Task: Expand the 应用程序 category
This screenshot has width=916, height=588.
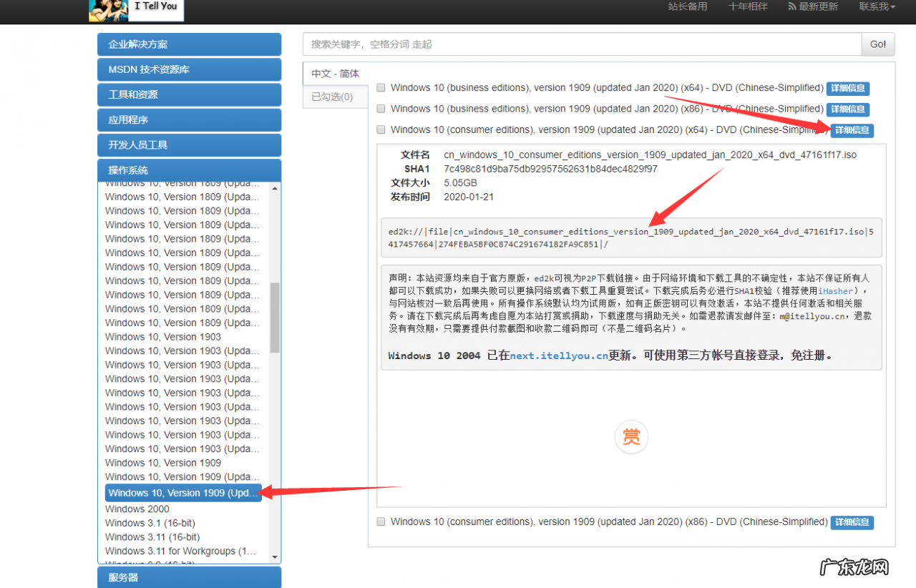Action: pyautogui.click(x=189, y=119)
